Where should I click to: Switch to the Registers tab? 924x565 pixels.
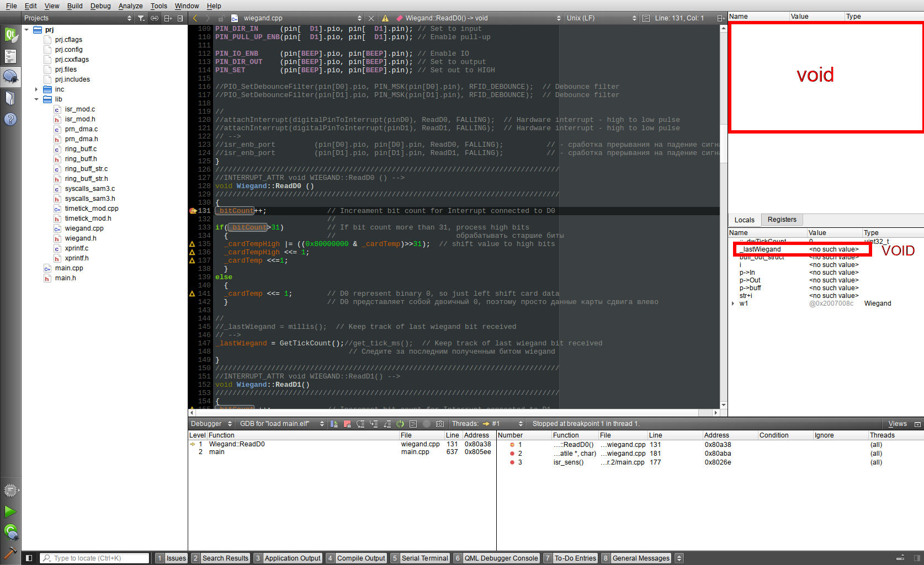[782, 220]
